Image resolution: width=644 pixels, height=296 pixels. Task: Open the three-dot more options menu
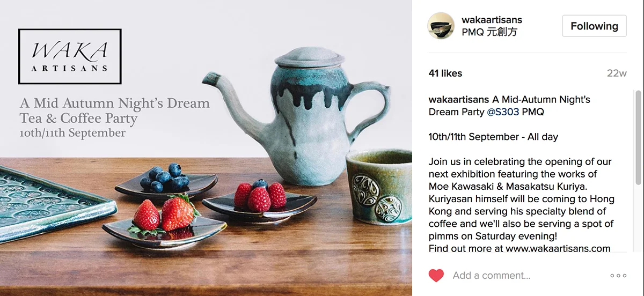618,276
